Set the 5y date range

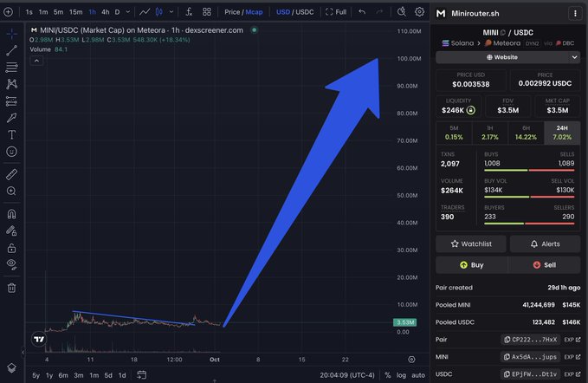point(36,375)
